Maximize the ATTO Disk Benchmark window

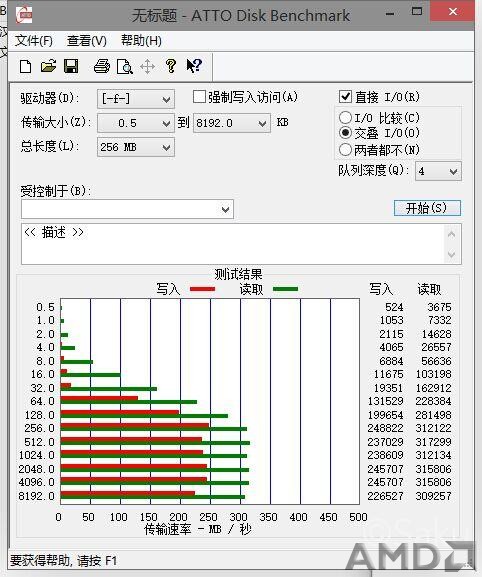coord(417,11)
